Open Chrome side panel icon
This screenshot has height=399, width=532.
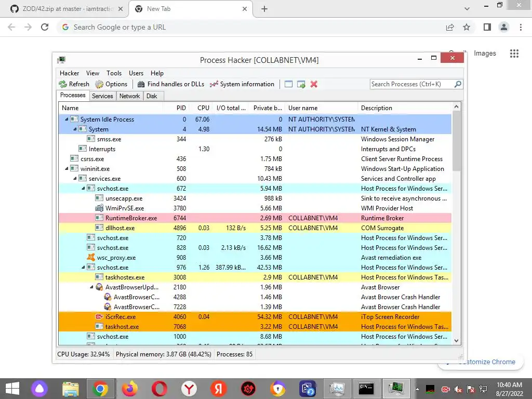click(487, 27)
